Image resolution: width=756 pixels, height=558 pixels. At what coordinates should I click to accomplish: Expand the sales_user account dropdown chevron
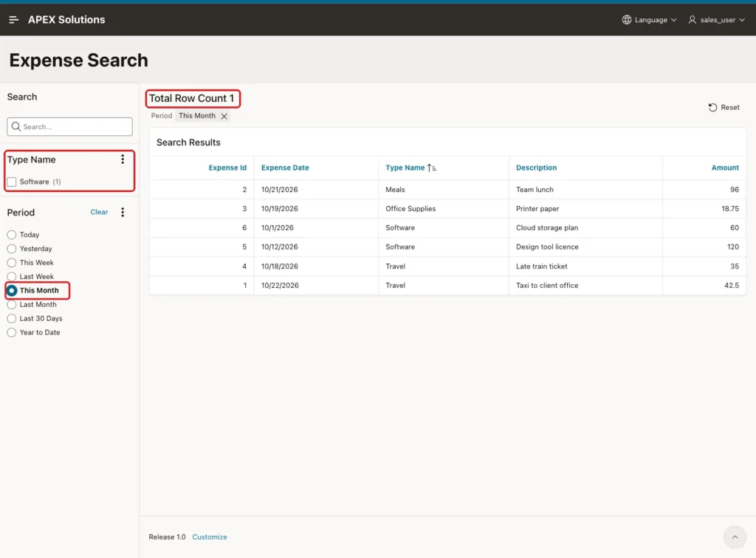point(742,20)
